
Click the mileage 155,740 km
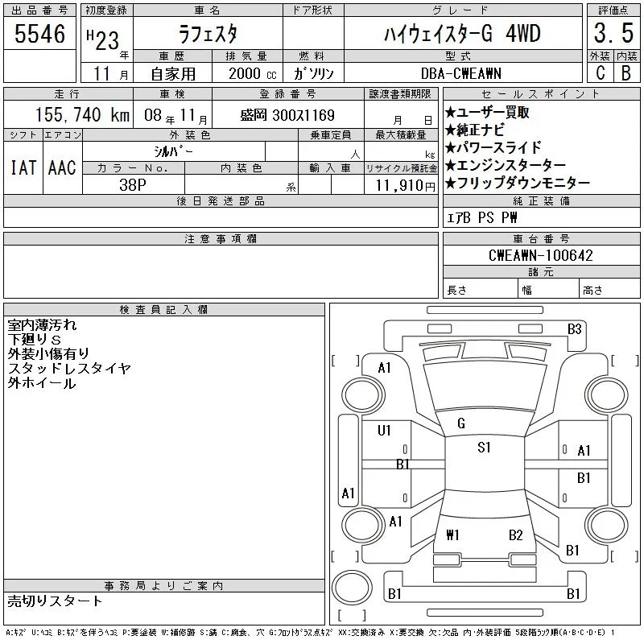click(82, 114)
